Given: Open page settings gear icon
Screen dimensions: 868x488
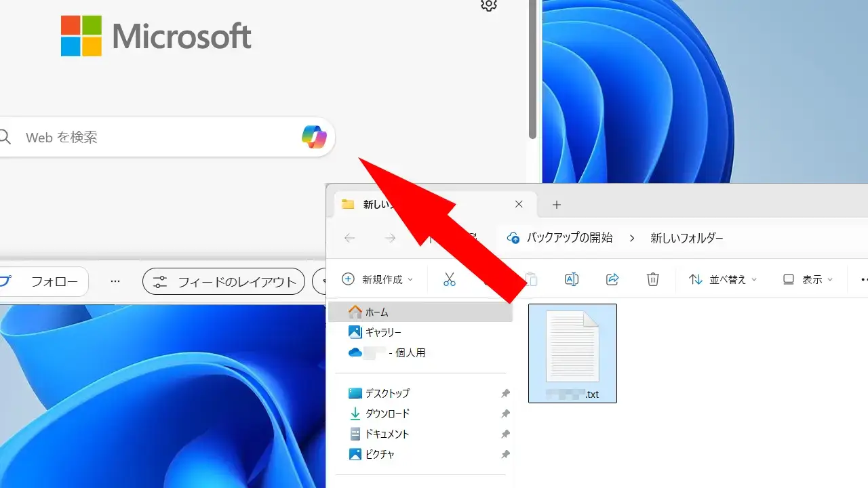Looking at the screenshot, I should click(x=488, y=5).
